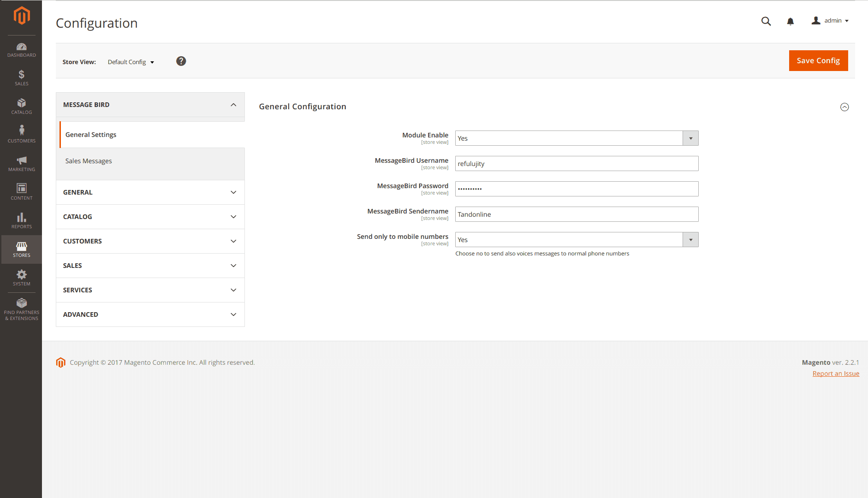Click the 'MessageBird Sendername' label
The width and height of the screenshot is (868, 498).
coord(408,211)
